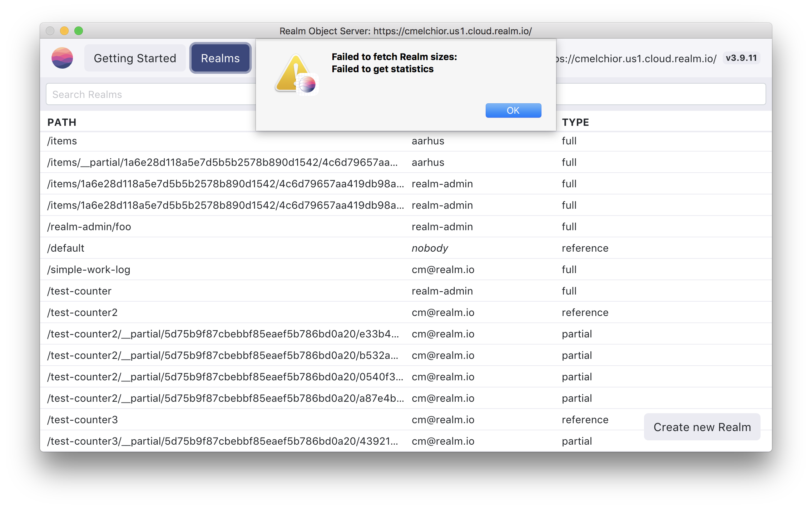
Task: Select the partial realm ending 43921...
Action: [406, 441]
